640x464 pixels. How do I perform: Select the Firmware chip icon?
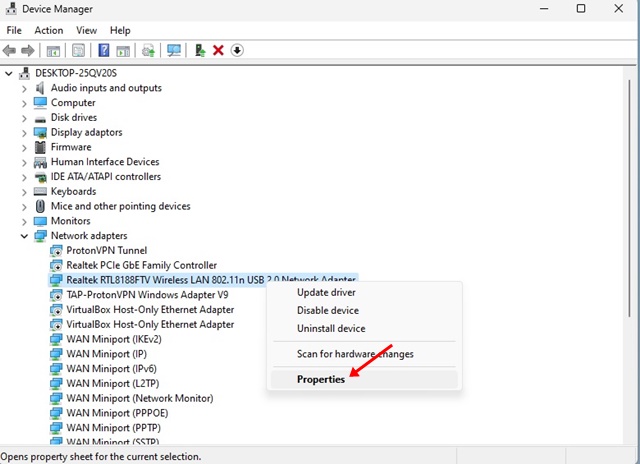[x=40, y=147]
